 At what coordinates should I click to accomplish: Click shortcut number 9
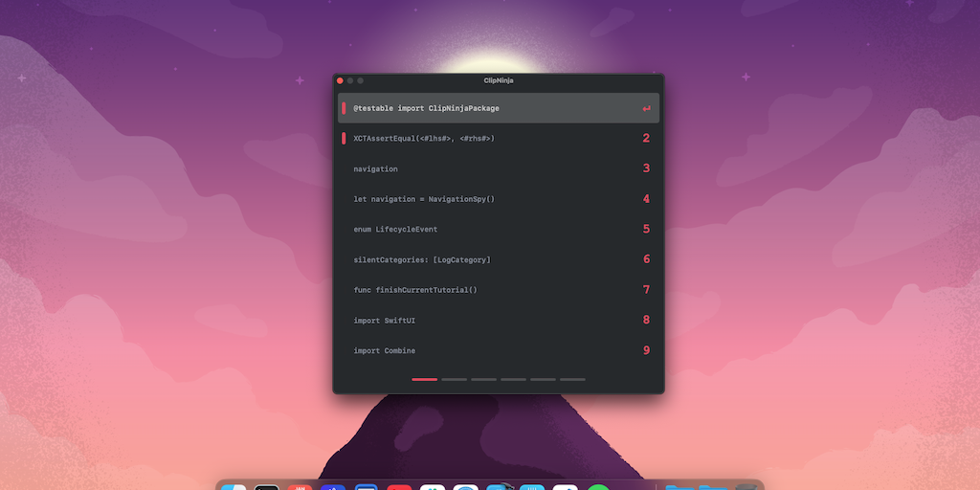[x=646, y=350]
